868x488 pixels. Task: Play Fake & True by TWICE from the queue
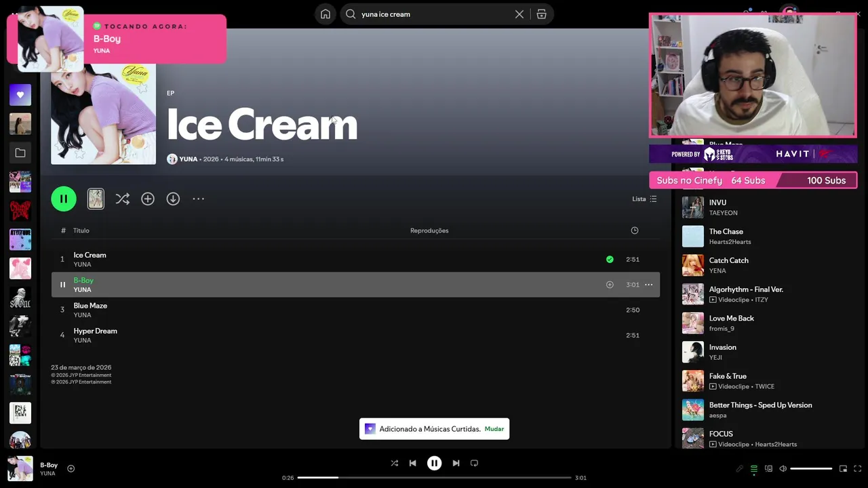767,381
